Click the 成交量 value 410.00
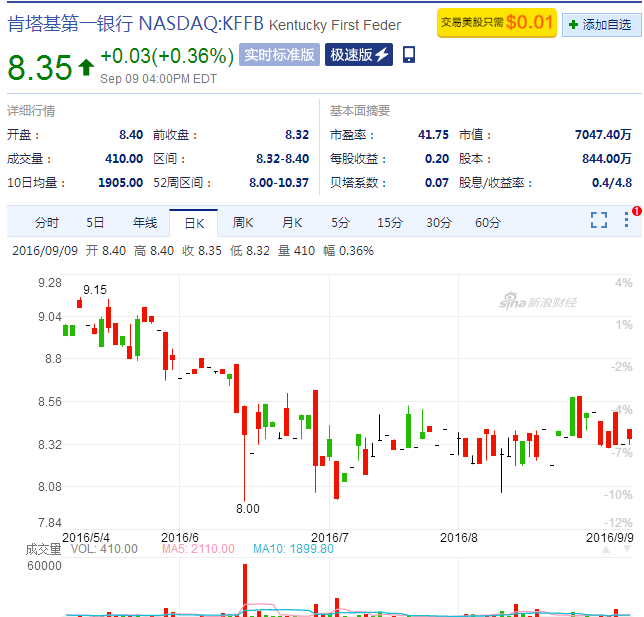 124,159
